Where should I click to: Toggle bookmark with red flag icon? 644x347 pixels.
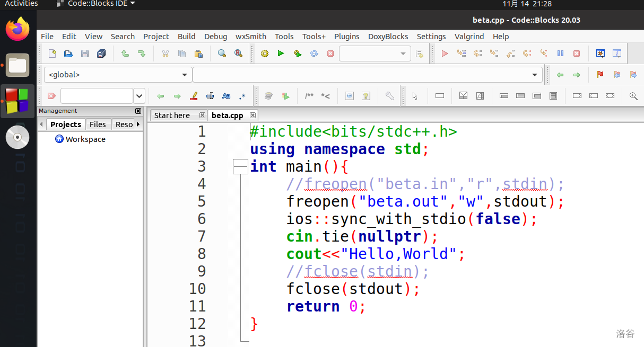tap(600, 75)
